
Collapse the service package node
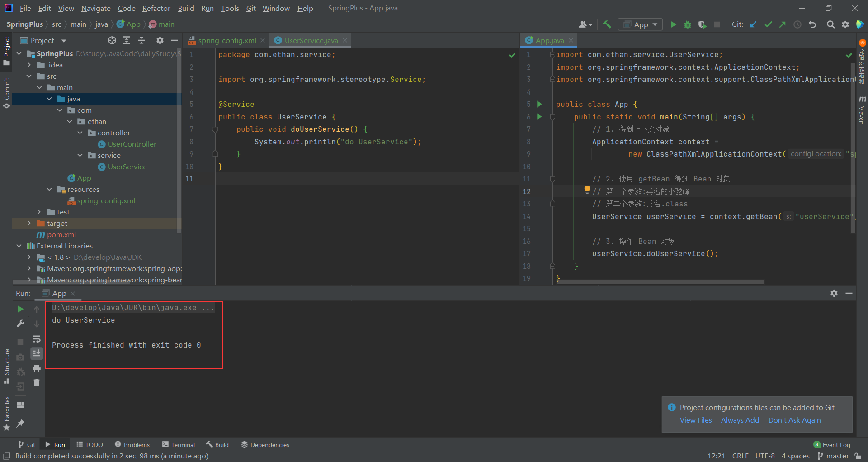[80, 155]
